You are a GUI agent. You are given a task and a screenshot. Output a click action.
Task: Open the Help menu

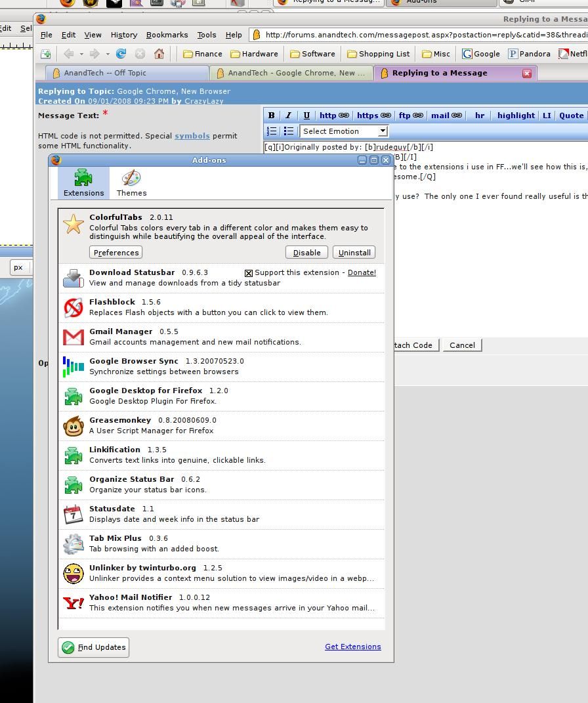click(234, 35)
